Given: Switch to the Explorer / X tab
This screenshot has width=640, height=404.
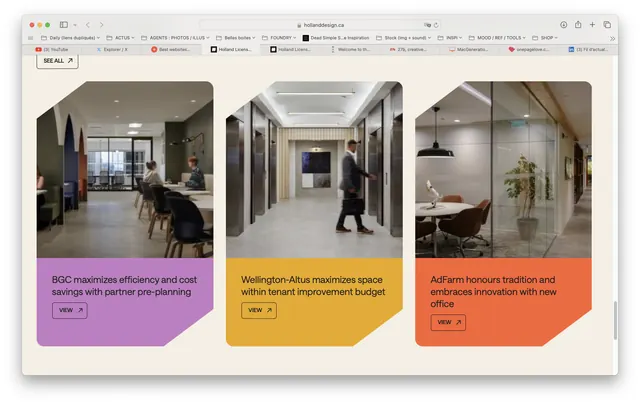Looking at the screenshot, I should (111, 49).
